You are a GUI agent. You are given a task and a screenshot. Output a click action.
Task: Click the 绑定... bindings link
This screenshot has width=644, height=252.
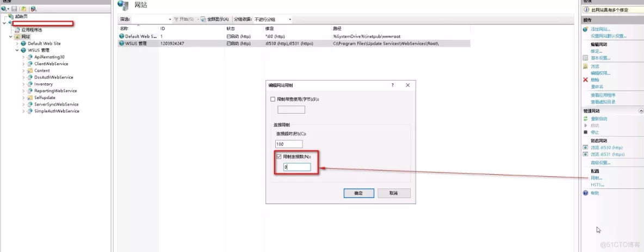coord(596,51)
